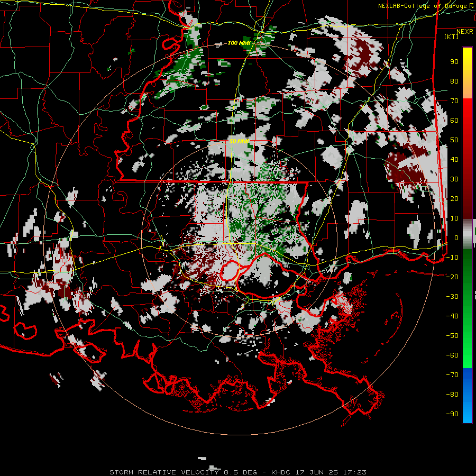This screenshot has width=476, height=476.
Task: Click the -80 knot scale value
Action: [x=452, y=395]
